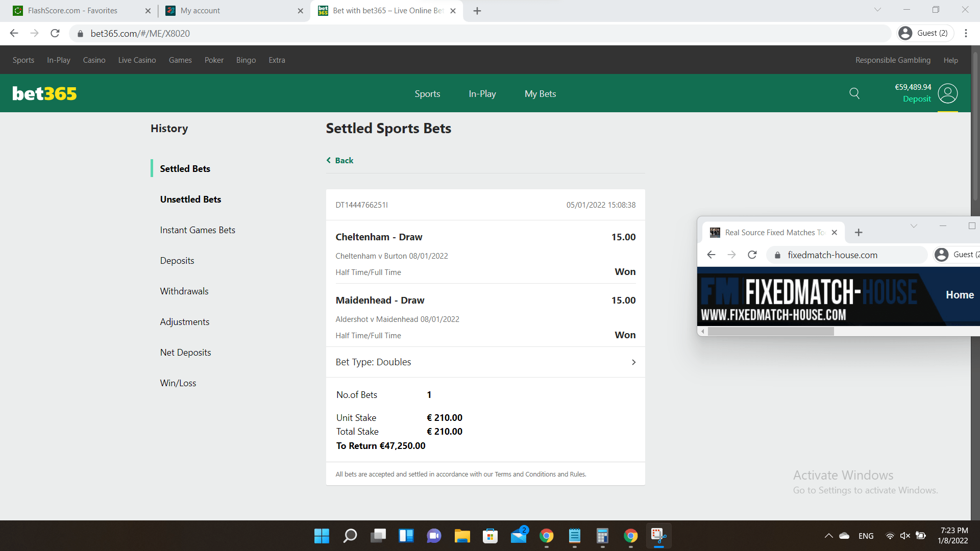980x551 pixels.
Task: Select Net Deposits in History sidebar
Action: pyautogui.click(x=185, y=353)
